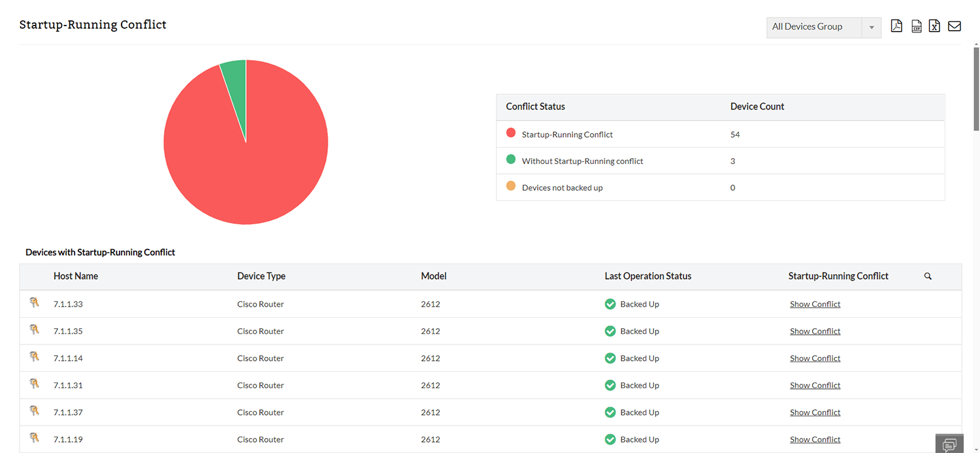Export report as Excel XLS icon
The image size is (980, 453).
tap(934, 26)
